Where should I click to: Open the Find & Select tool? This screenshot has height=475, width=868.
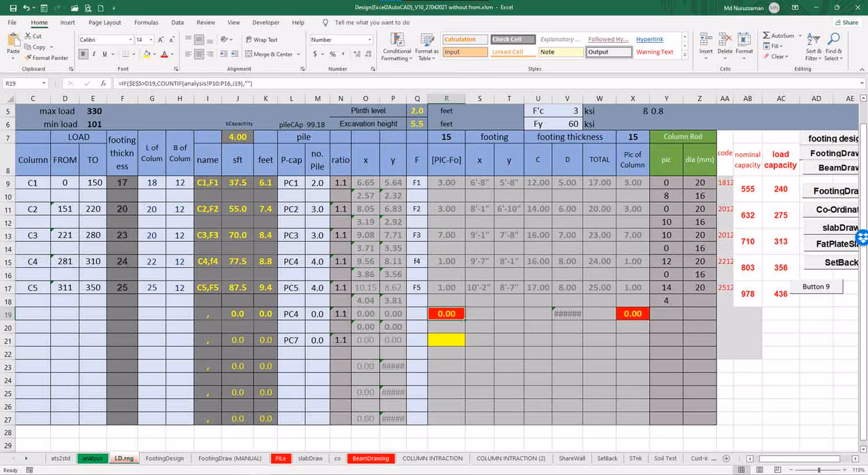pyautogui.click(x=833, y=47)
